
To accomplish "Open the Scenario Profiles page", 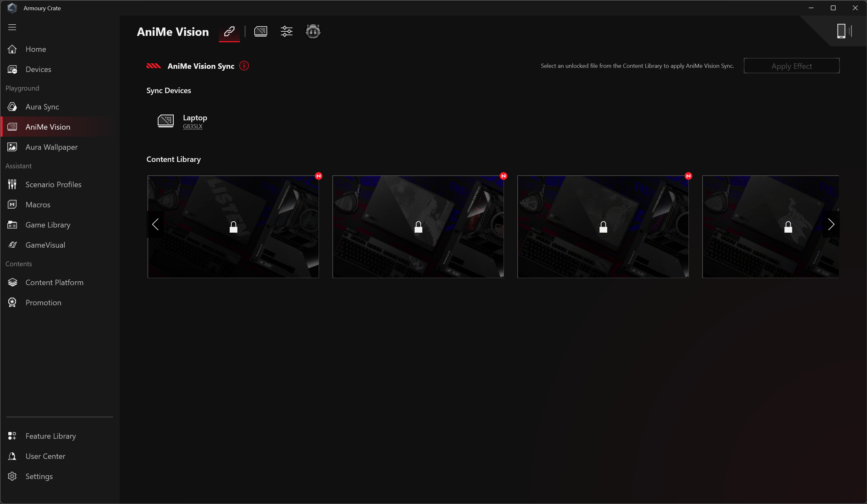I will click(53, 185).
